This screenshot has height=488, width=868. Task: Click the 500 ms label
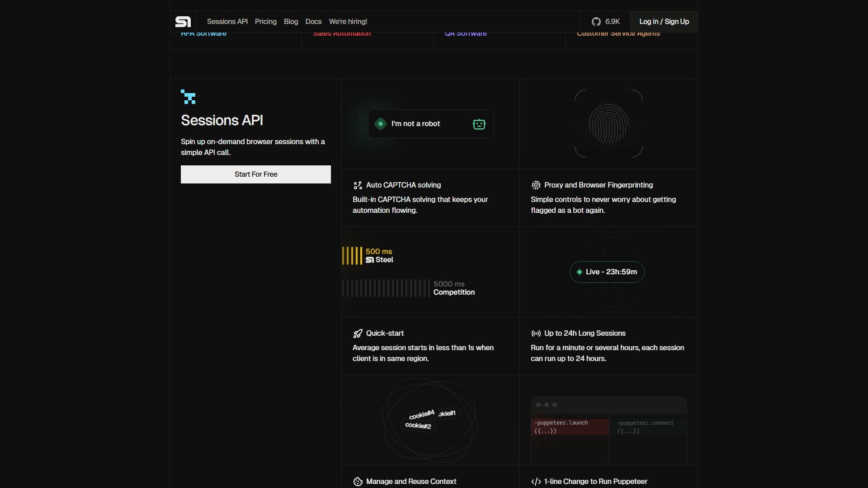[x=379, y=252]
